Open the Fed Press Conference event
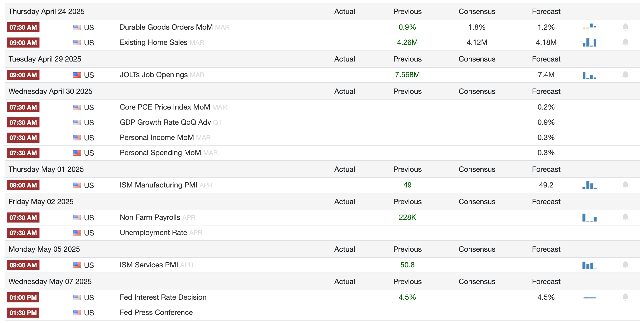This screenshot has width=644, height=323. (156, 312)
